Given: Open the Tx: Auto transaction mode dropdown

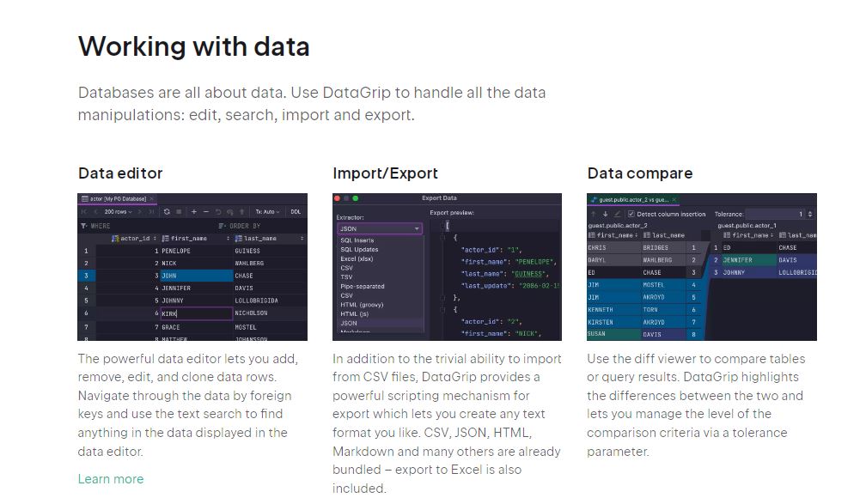Looking at the screenshot, I should pos(266,211).
